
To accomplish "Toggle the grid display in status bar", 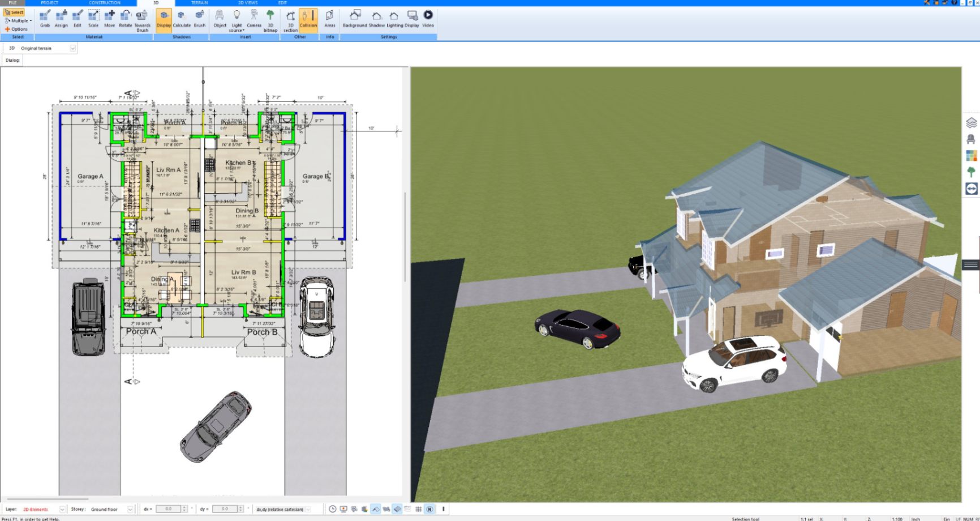I will pyautogui.click(x=419, y=509).
